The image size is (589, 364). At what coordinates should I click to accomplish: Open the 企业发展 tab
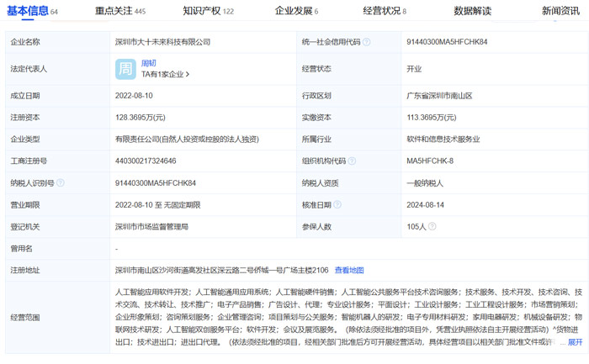pos(296,11)
